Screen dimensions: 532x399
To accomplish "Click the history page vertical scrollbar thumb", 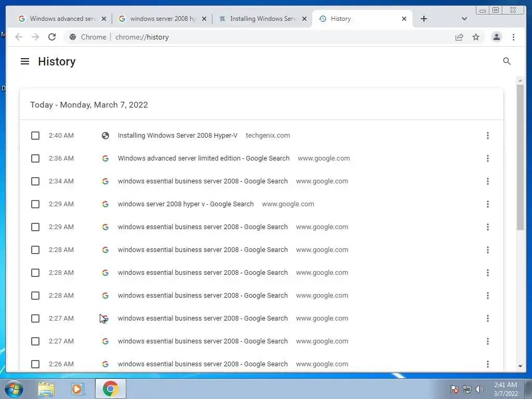I will pos(520,157).
